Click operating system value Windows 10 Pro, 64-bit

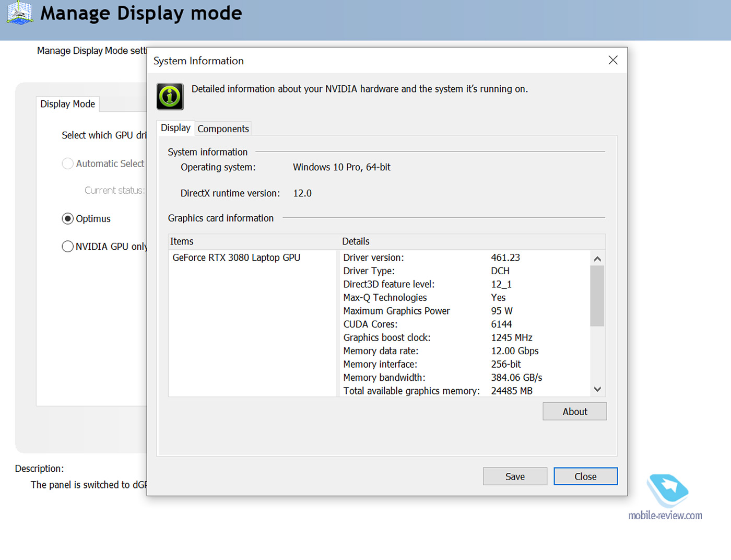341,167
